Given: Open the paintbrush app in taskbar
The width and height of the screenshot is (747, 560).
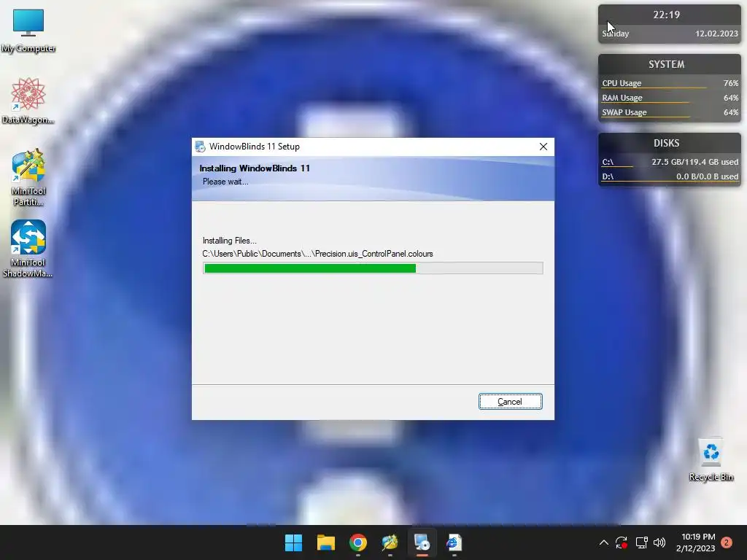Looking at the screenshot, I should pyautogui.click(x=390, y=542).
